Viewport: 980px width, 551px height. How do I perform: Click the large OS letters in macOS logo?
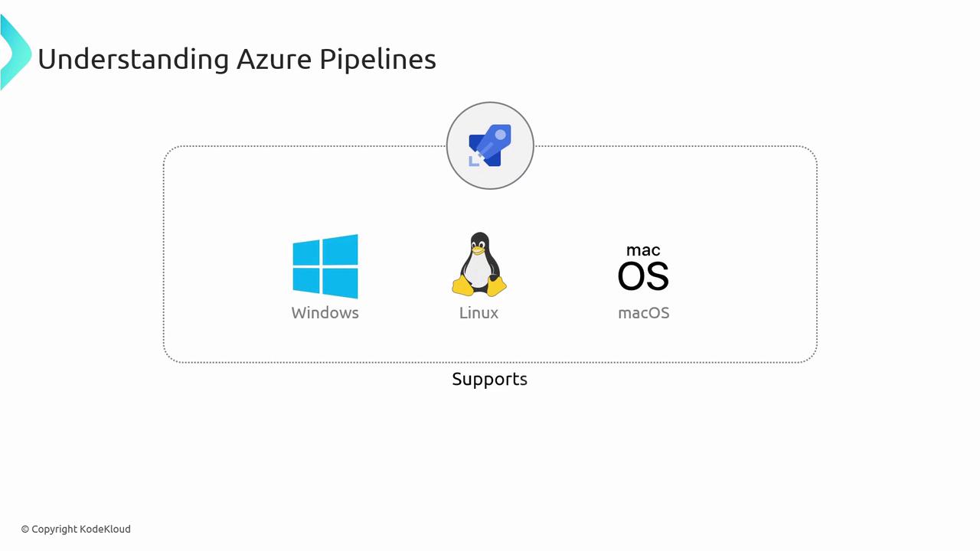pos(643,276)
